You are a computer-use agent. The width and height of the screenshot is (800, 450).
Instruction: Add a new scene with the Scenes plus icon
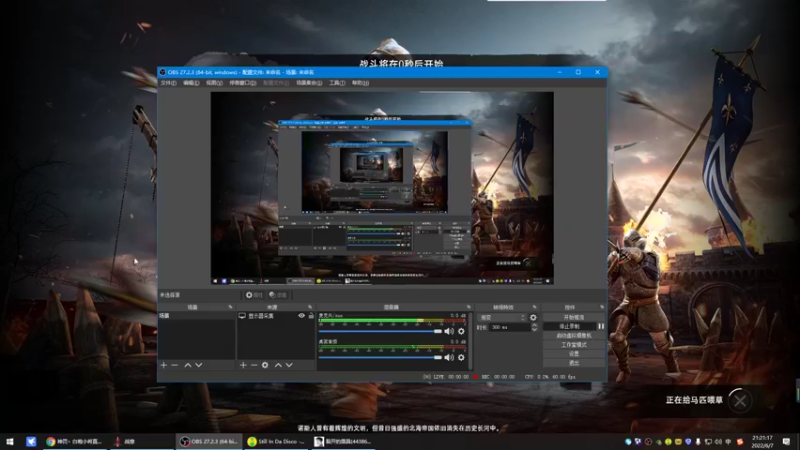click(164, 365)
